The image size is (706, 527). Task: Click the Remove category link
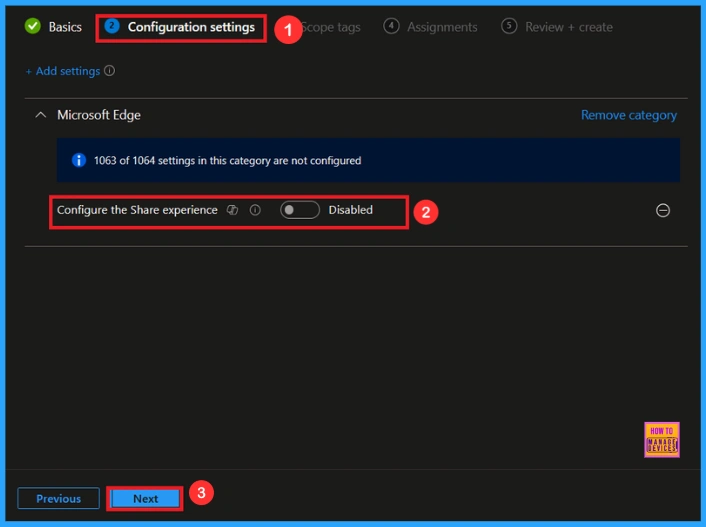click(x=629, y=115)
